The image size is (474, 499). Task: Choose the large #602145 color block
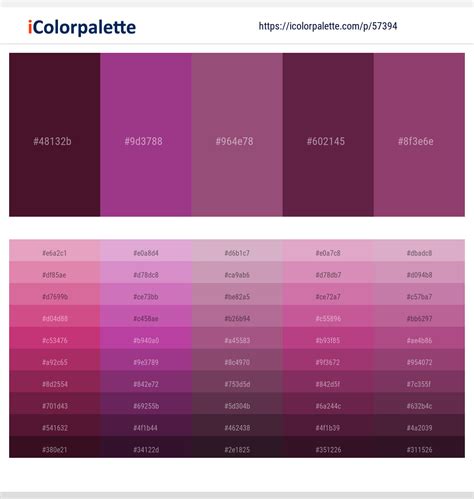tap(328, 135)
